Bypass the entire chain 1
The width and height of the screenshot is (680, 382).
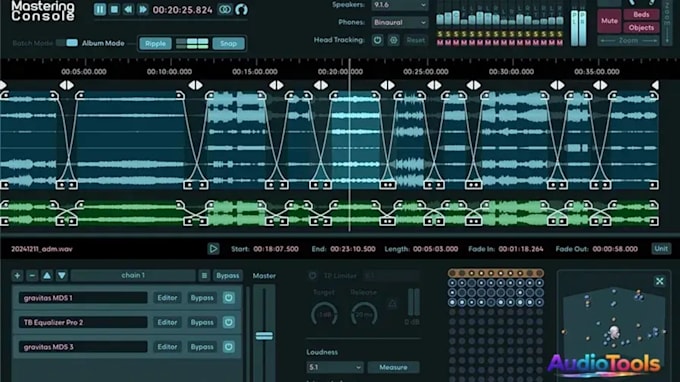click(x=228, y=275)
